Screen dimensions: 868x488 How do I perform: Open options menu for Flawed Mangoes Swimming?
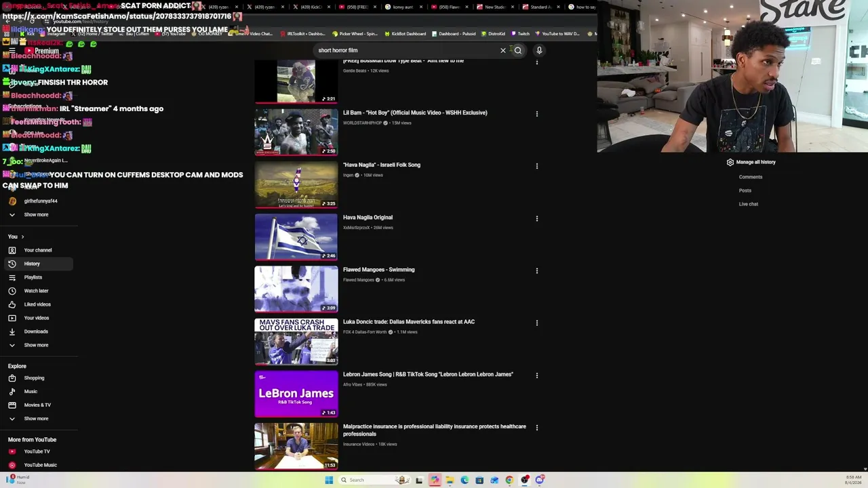(x=537, y=270)
